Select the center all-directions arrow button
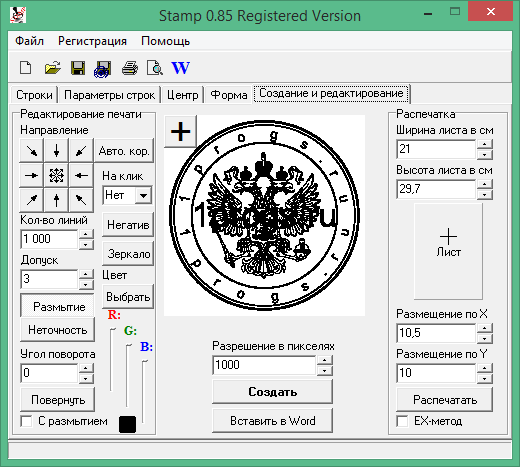The image size is (520, 467). (56, 175)
